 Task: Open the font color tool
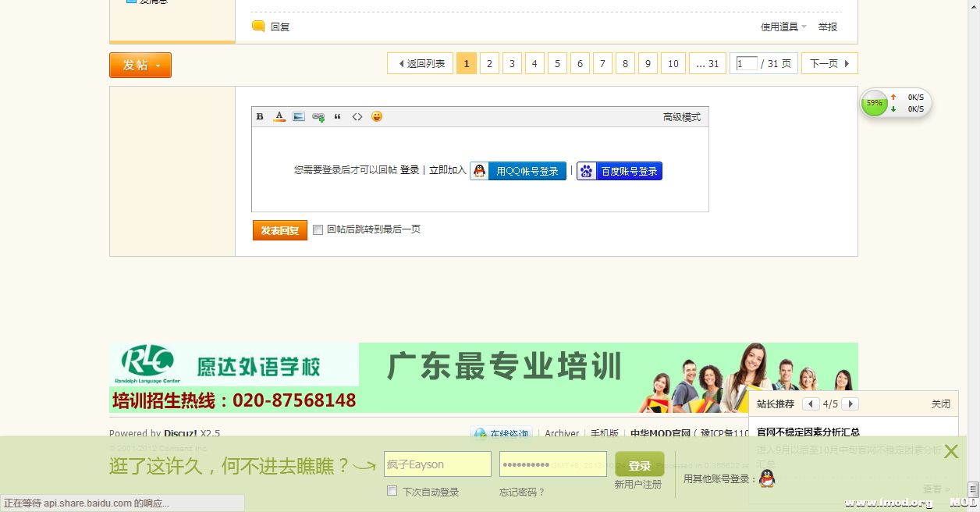[279, 116]
